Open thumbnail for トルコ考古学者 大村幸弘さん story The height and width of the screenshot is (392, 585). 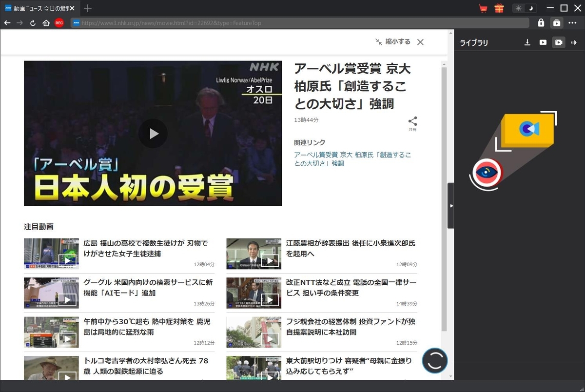[51, 368]
